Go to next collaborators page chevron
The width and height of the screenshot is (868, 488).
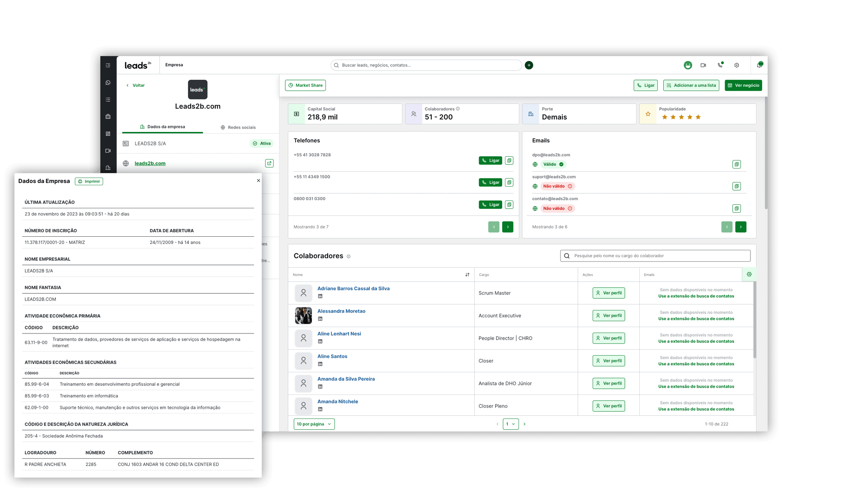(x=524, y=424)
